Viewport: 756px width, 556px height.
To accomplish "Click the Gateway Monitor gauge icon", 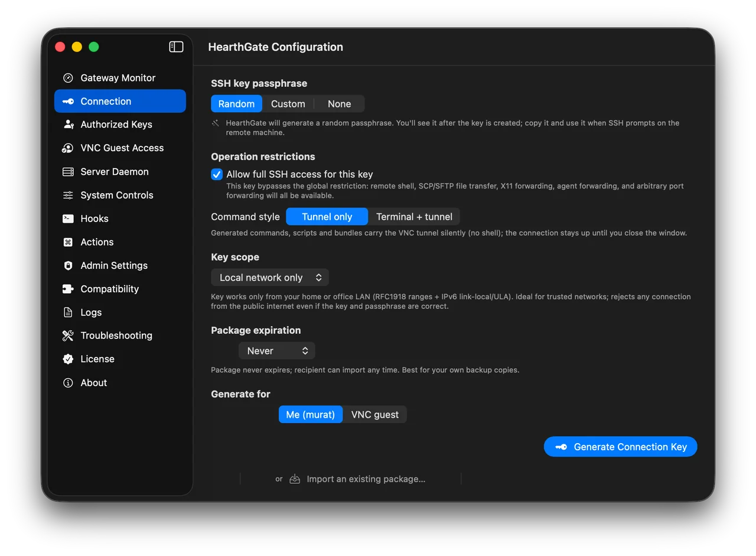I will pos(68,78).
